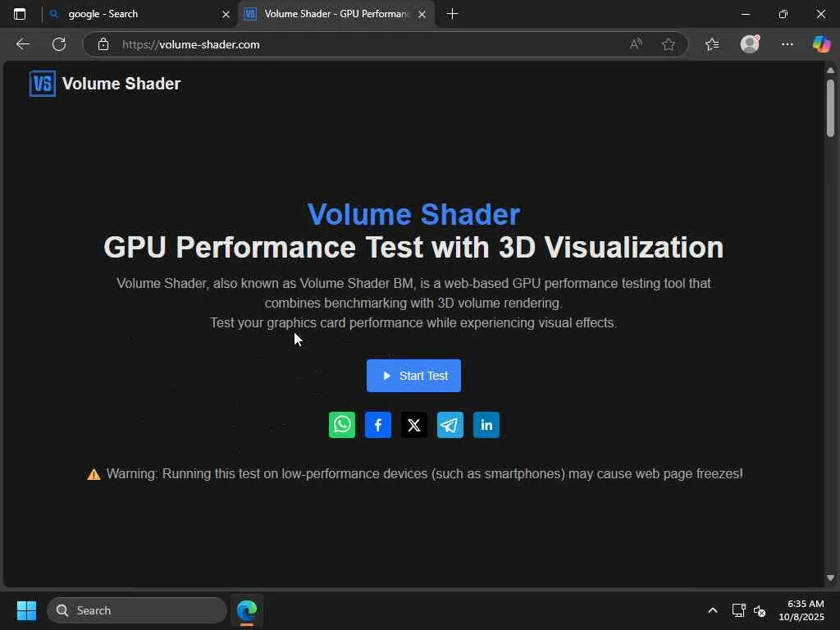Share on Facebook icon
Image resolution: width=840 pixels, height=630 pixels.
[x=378, y=425]
